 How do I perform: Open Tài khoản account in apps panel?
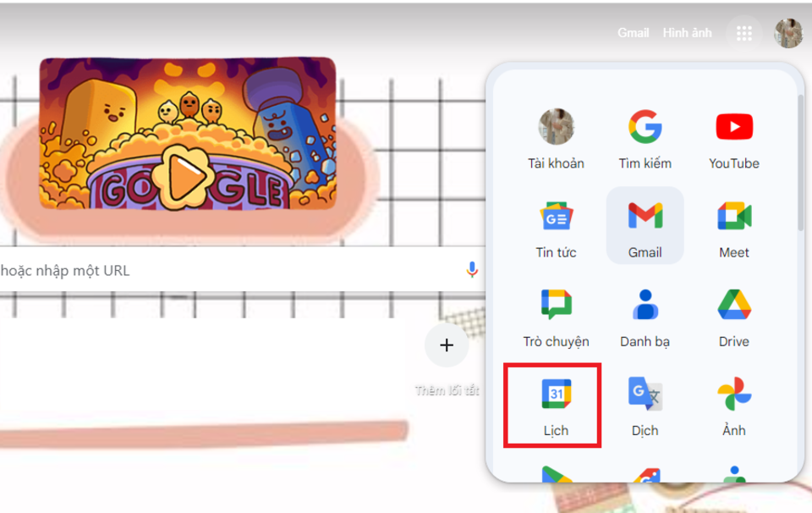tap(556, 139)
